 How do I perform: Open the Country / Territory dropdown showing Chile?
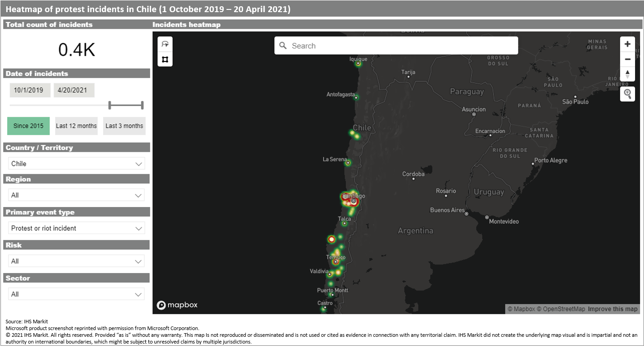[x=77, y=164]
